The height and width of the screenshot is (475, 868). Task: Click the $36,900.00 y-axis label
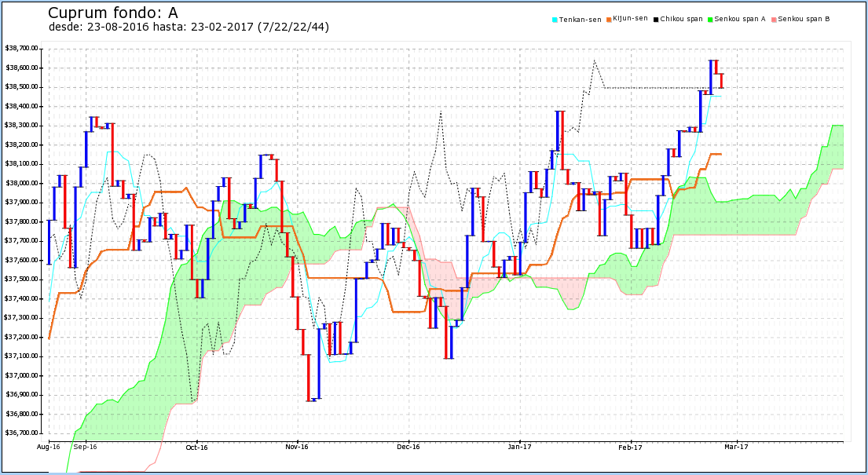21,395
